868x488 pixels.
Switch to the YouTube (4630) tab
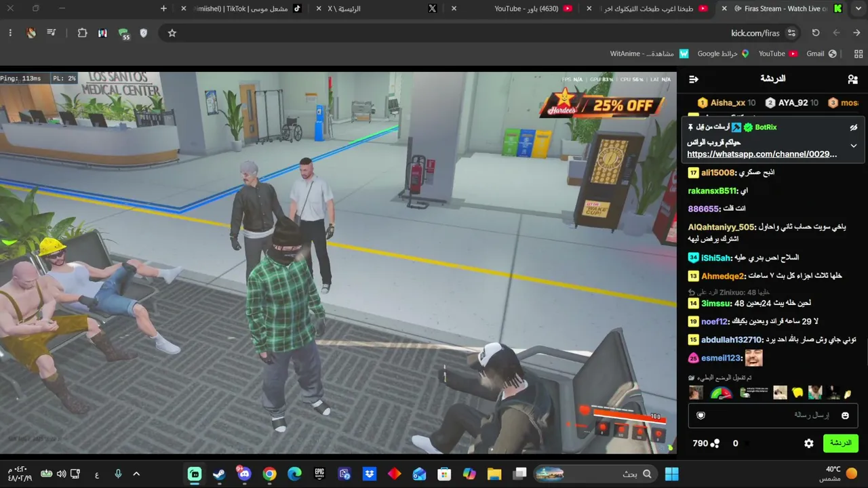pyautogui.click(x=513, y=9)
